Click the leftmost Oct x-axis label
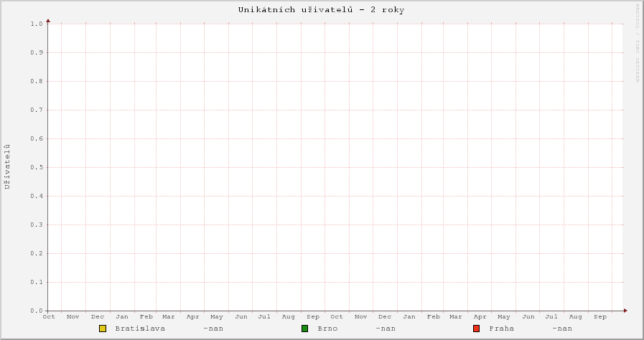The image size is (644, 340). coord(49,316)
